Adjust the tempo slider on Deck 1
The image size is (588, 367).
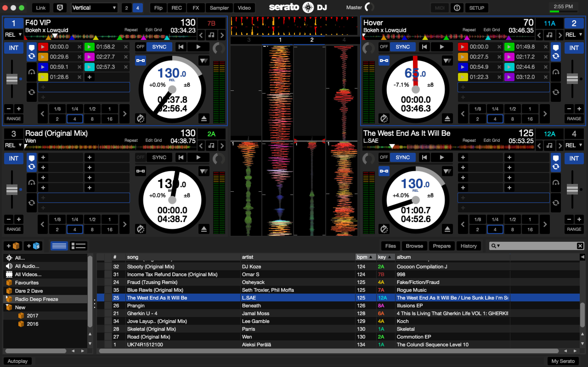click(12, 79)
